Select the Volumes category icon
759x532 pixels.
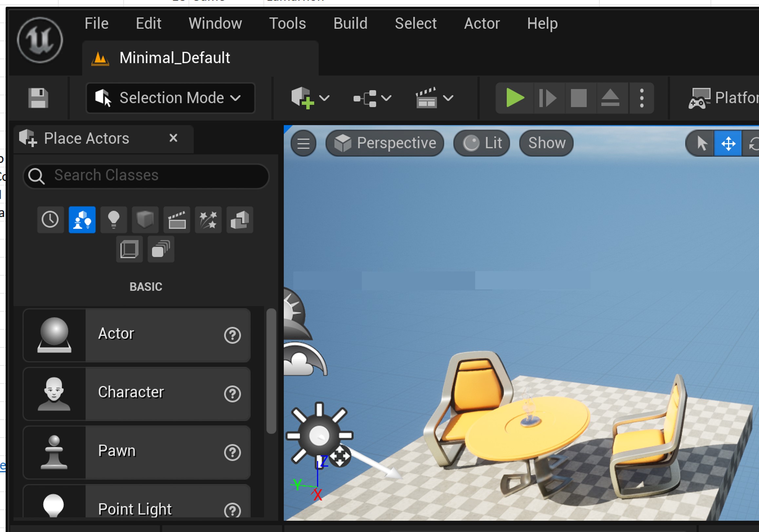(129, 249)
